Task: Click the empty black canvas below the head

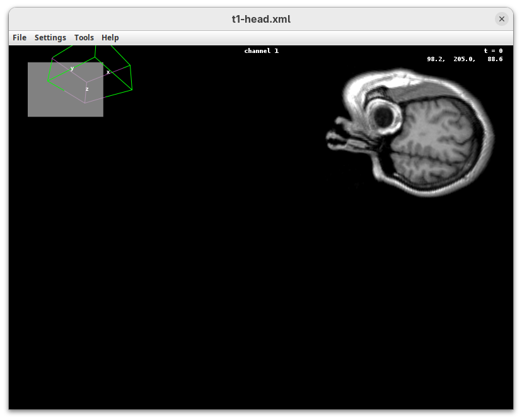Action: [x=261, y=303]
